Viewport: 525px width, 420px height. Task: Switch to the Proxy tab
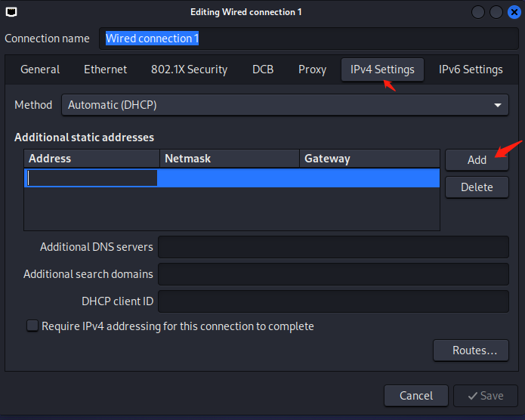(x=312, y=69)
